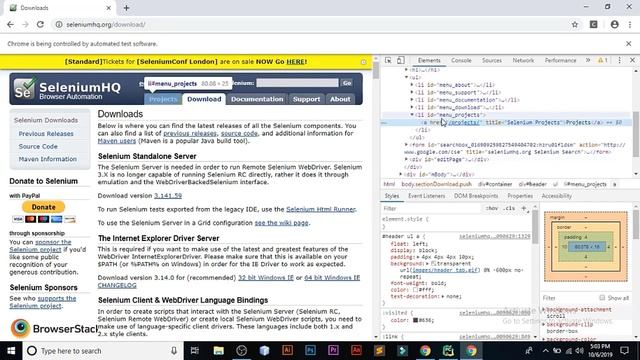Click the microphone icon in taskbar search
Viewport: 640px width, 360px height.
point(174,351)
